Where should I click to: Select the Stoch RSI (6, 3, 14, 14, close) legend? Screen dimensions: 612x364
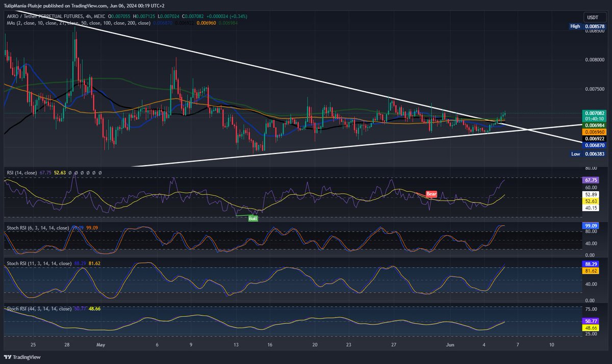[39, 227]
